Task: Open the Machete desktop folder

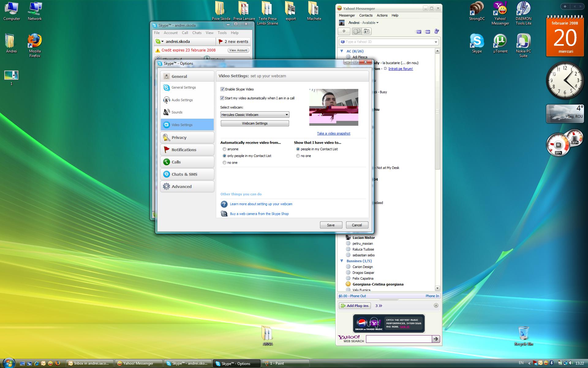Action: pos(314,11)
